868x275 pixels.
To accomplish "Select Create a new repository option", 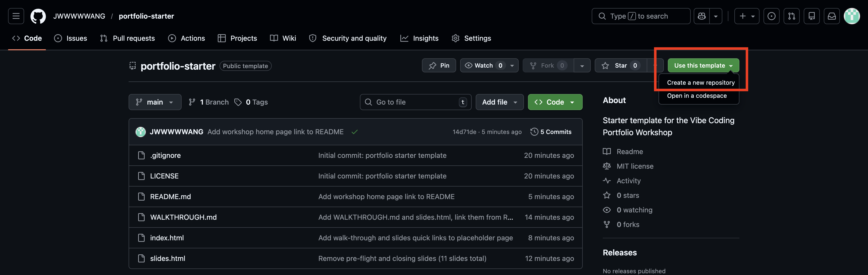I will [x=700, y=83].
